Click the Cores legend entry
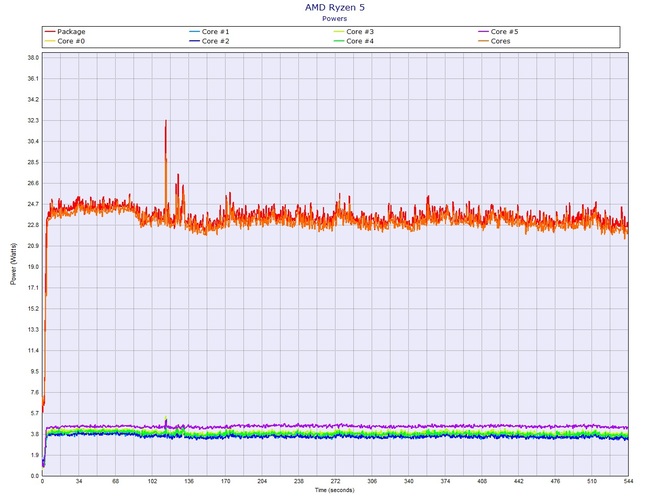The image size is (670, 502). click(494, 41)
